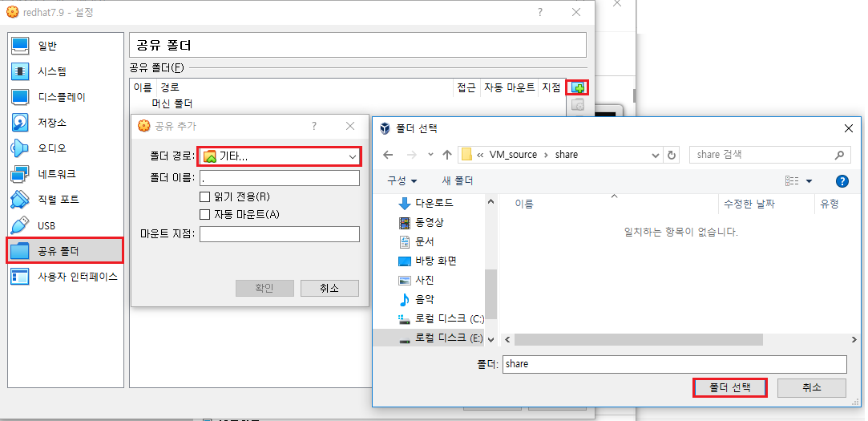Click the 폴더 선택 select folder button

coord(729,387)
